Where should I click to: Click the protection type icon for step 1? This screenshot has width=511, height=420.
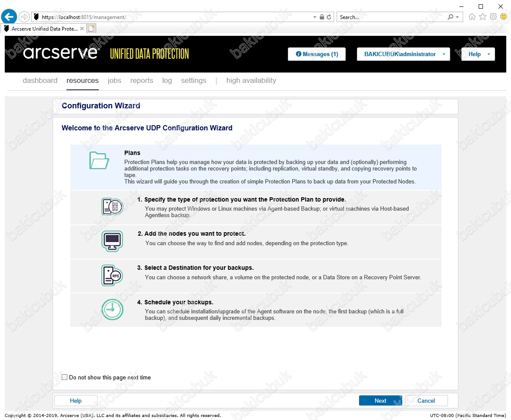112,207
